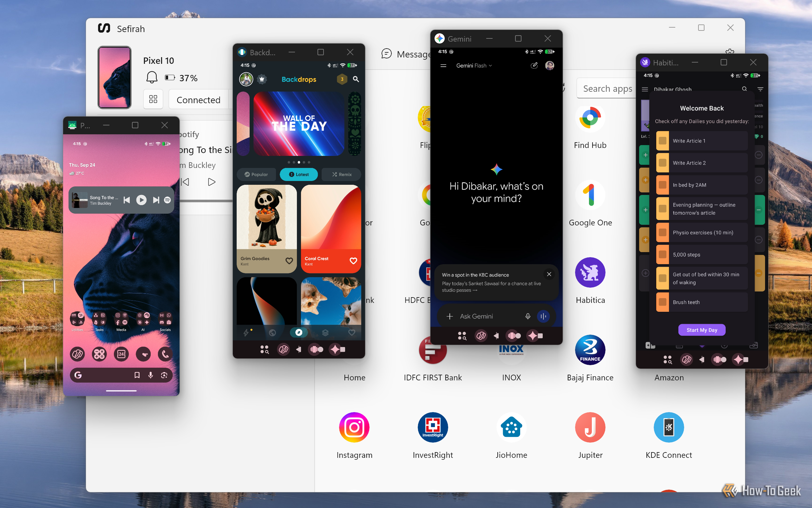
Task: Open the Messages tab in Sefirah
Action: pyautogui.click(x=407, y=54)
